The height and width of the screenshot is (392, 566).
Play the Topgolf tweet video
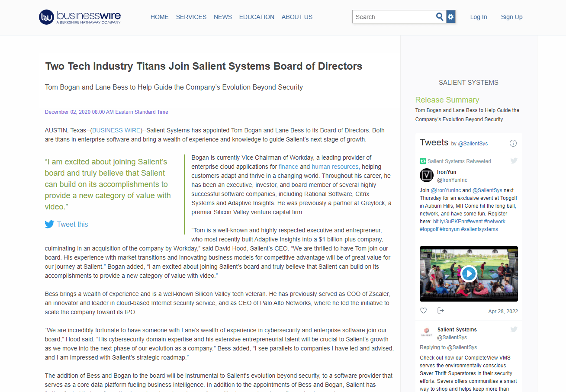[469, 273]
